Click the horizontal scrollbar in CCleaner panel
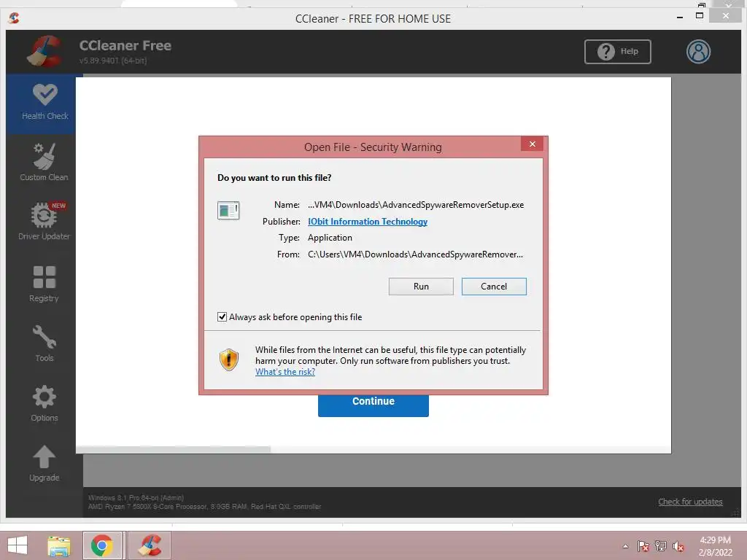Screen dimensions: 747x560 (174, 449)
